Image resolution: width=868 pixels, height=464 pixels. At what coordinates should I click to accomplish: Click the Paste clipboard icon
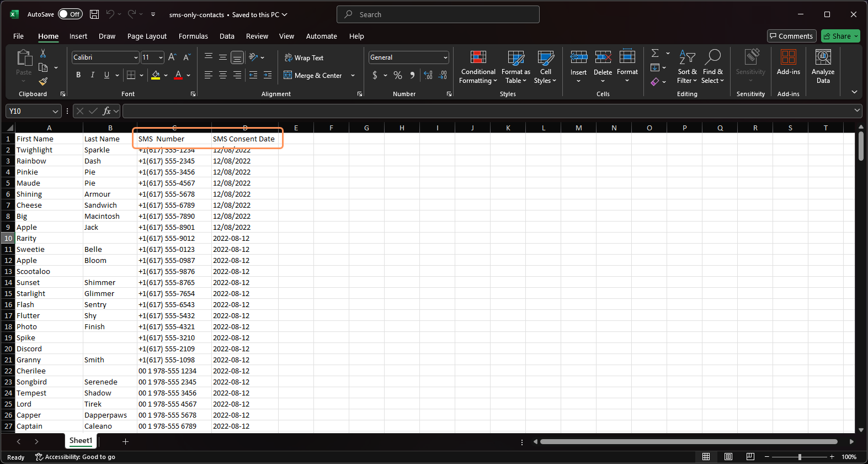24,57
